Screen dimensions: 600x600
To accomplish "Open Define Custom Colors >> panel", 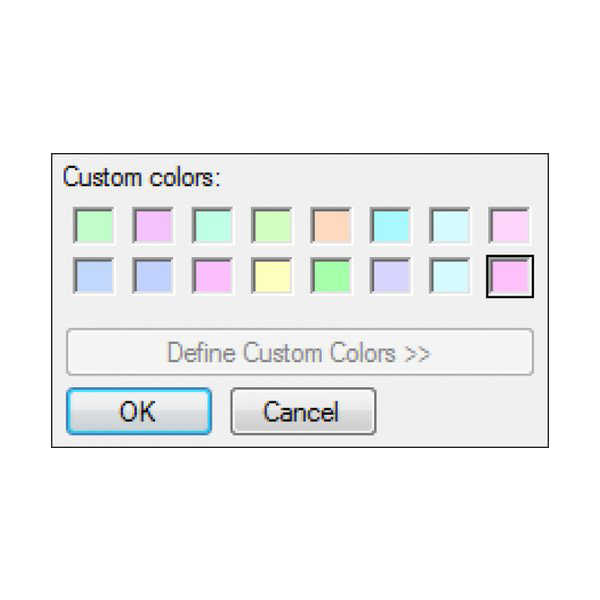I will point(300,352).
